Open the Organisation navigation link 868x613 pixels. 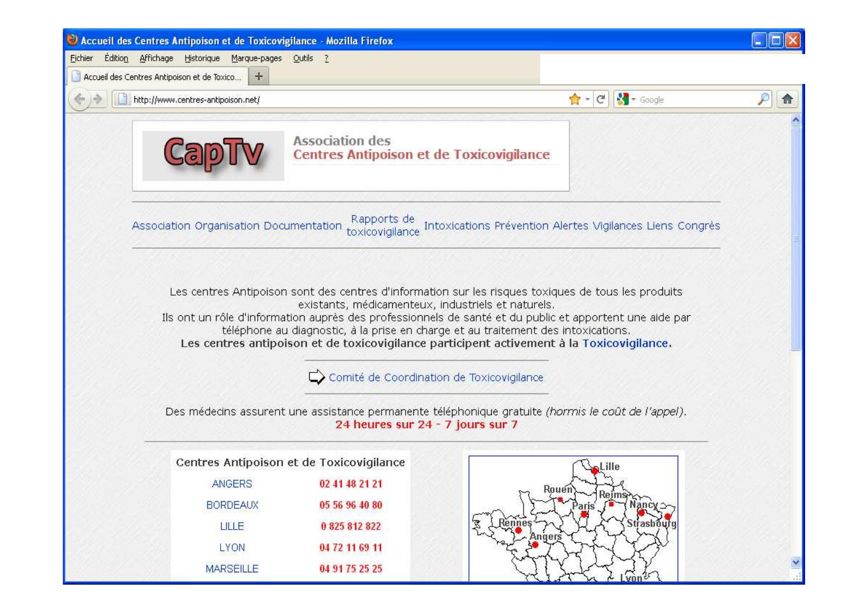(227, 226)
